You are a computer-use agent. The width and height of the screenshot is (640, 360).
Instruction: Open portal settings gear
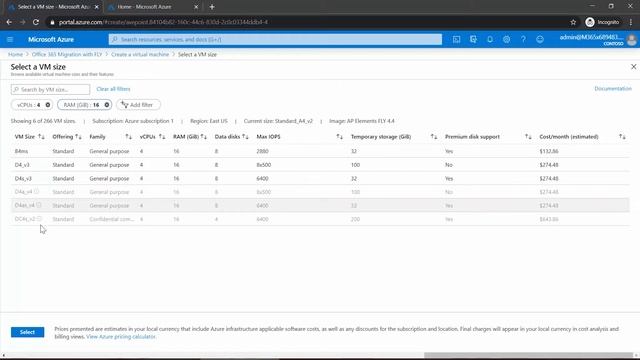pyautogui.click(x=507, y=40)
